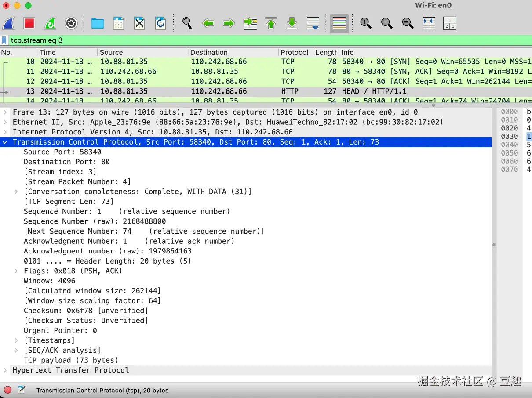Jump to the first packet icon
532x398 pixels.
click(x=271, y=23)
